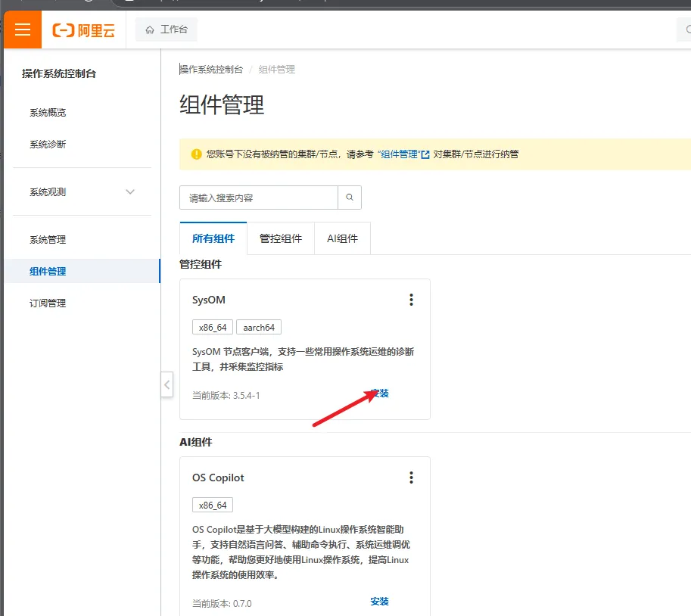691x616 pixels.
Task: Click the x86_64 tag on the OS Copilot card
Action: (213, 505)
